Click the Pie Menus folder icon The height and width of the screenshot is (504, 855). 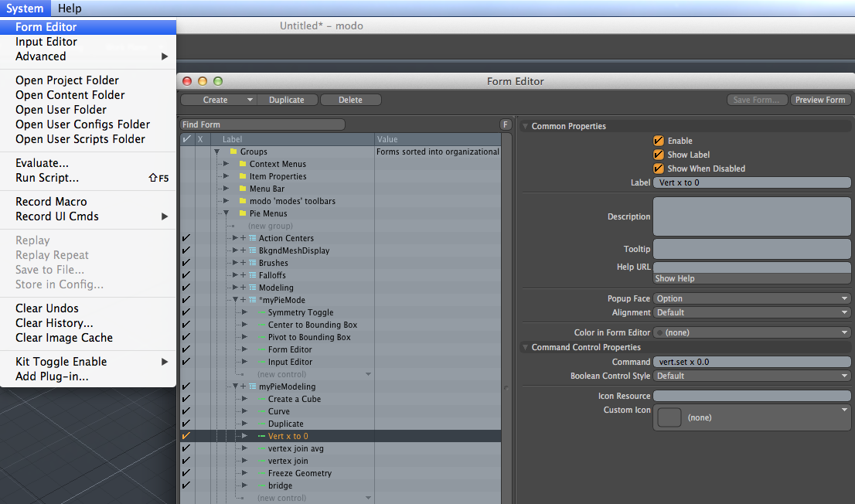[x=243, y=214]
